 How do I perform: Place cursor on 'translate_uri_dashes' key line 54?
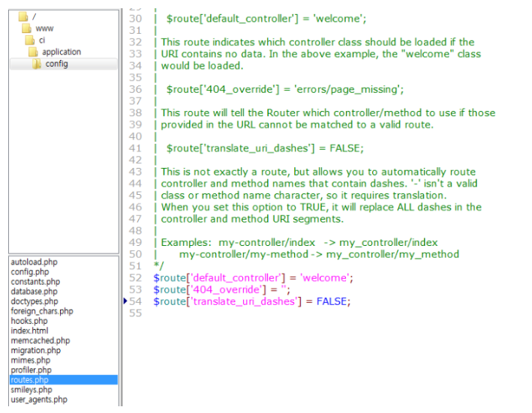(245, 301)
